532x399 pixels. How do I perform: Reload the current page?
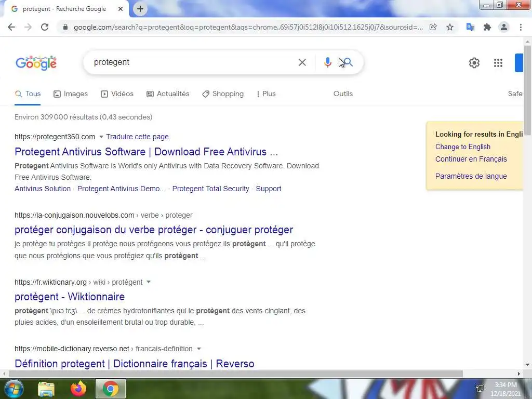coord(45,27)
